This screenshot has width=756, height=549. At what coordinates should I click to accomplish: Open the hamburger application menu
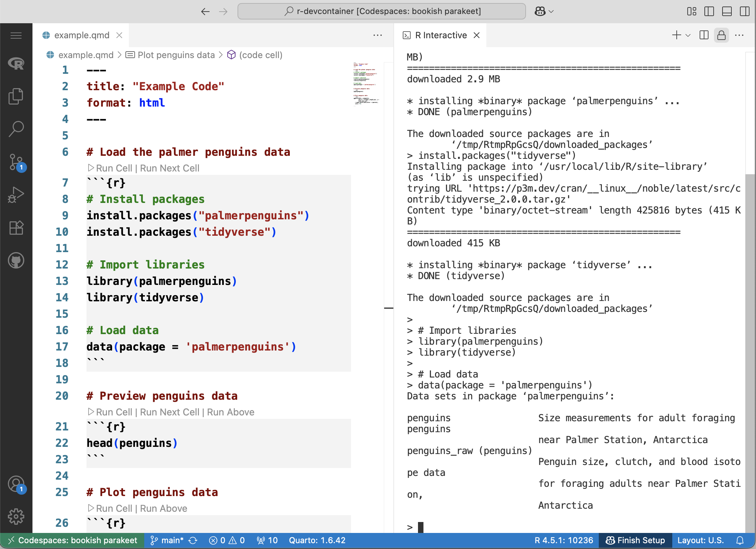pos(16,35)
